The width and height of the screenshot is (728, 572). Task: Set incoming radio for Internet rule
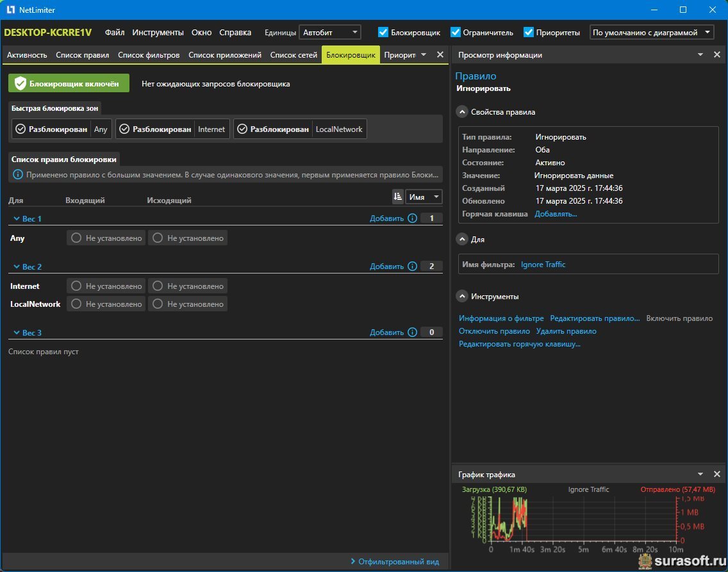click(x=76, y=286)
